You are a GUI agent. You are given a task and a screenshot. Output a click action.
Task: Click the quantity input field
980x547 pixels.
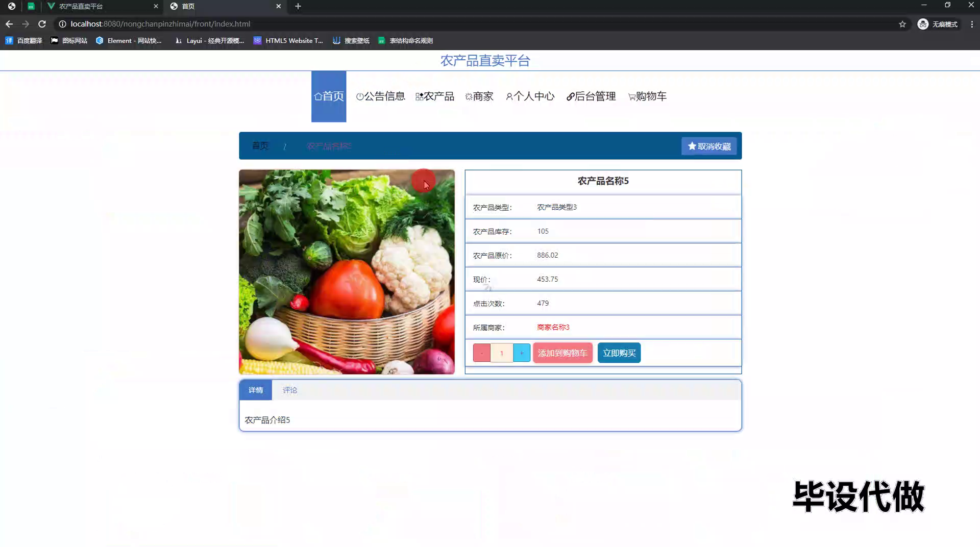pyautogui.click(x=502, y=353)
